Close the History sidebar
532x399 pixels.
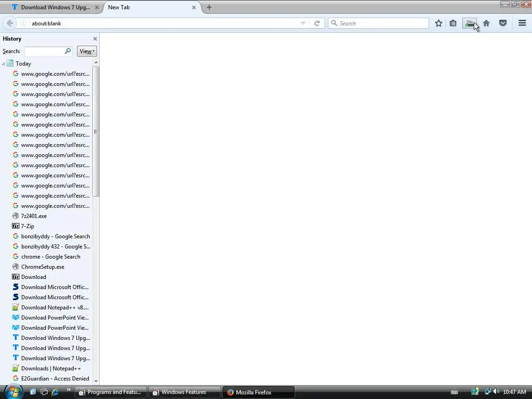(x=95, y=39)
